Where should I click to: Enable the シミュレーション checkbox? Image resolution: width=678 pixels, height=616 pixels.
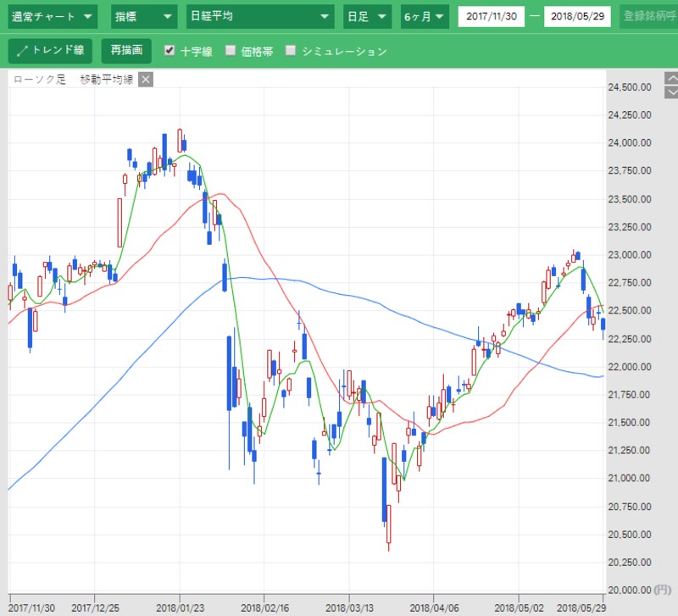(291, 51)
